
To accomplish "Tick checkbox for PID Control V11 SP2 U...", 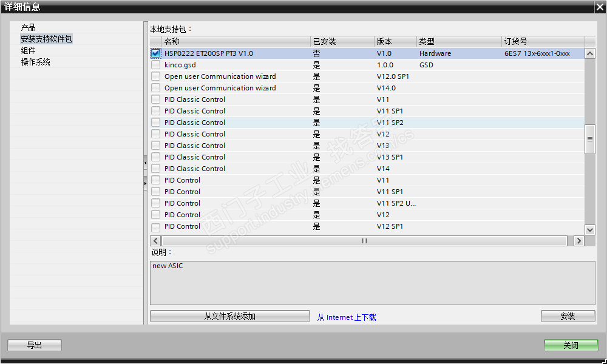I will 155,203.
